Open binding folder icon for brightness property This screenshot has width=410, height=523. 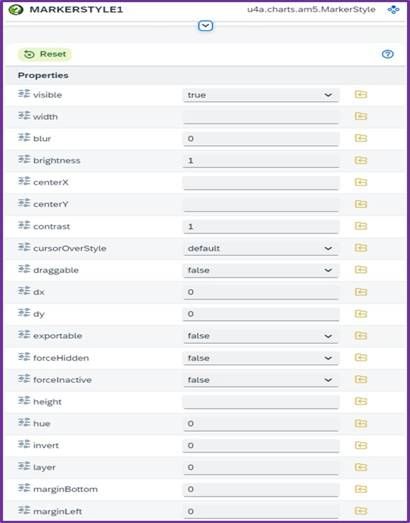pyautogui.click(x=361, y=160)
